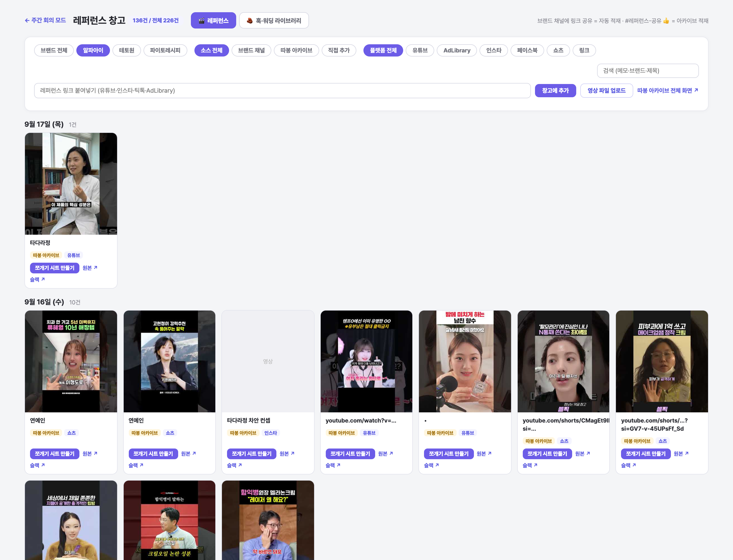Click the 창고에 추가 button

click(x=555, y=91)
